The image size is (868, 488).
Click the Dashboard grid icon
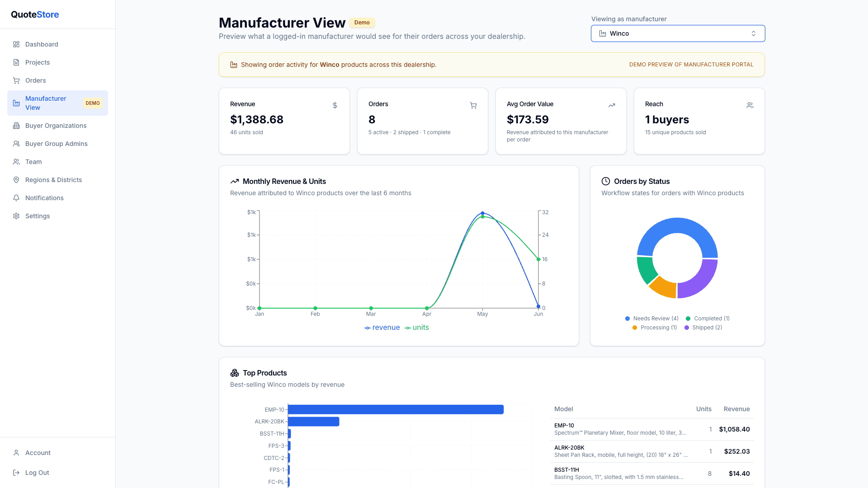16,44
